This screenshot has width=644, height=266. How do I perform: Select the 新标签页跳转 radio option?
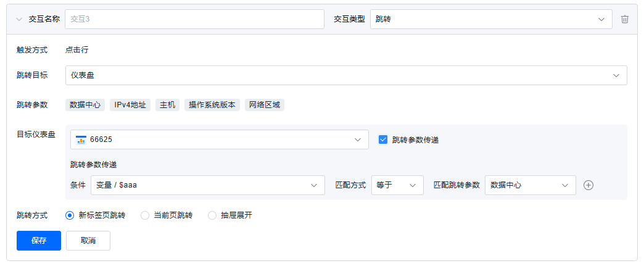(x=70, y=215)
